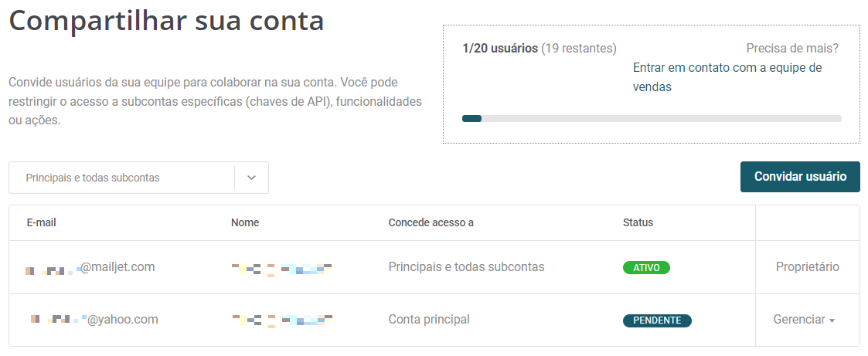Click the Convidar usuário button
Viewport: 868px width, 356px height.
pyautogui.click(x=800, y=177)
